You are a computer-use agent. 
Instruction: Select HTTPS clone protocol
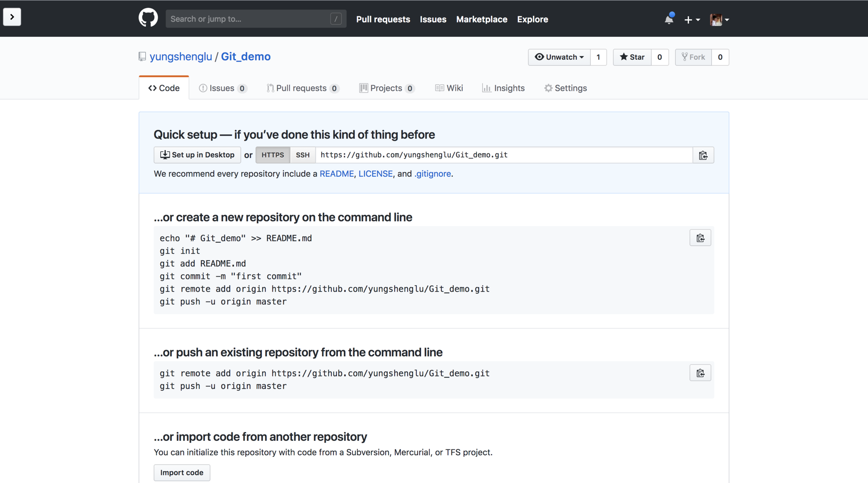pos(273,155)
